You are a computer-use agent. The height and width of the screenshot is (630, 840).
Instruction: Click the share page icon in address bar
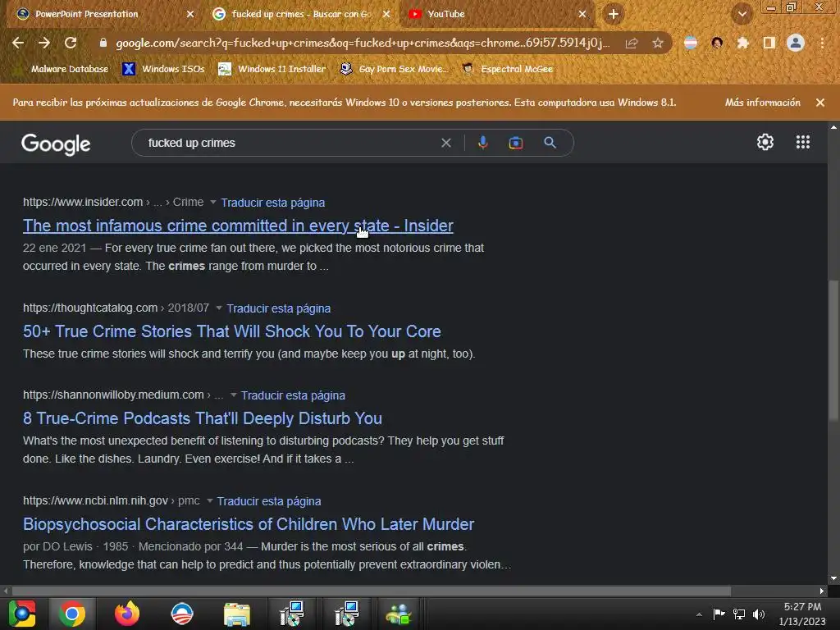tap(632, 43)
